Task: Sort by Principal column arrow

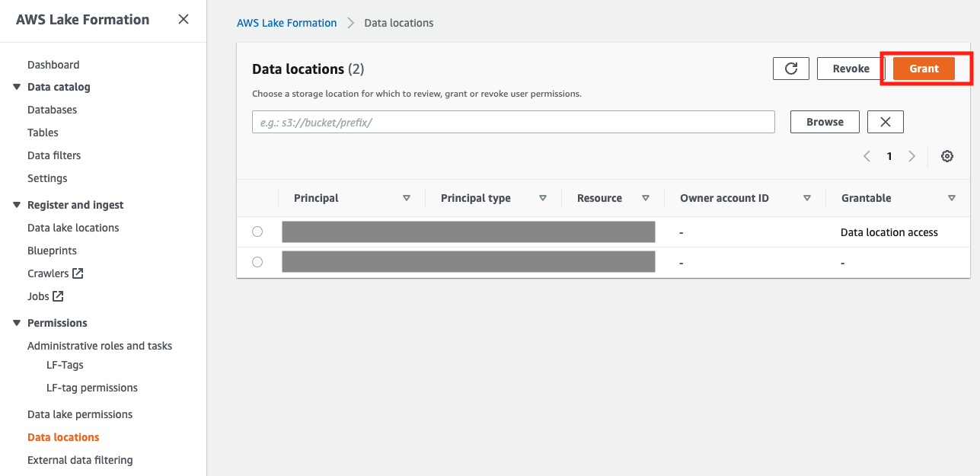Action: [407, 198]
